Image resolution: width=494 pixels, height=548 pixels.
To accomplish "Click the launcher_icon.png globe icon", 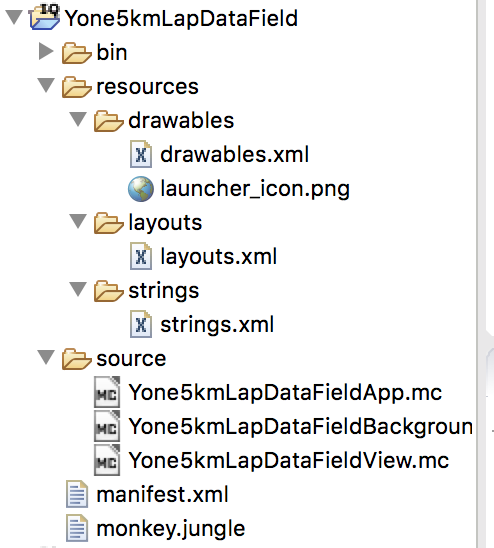I will [141, 189].
